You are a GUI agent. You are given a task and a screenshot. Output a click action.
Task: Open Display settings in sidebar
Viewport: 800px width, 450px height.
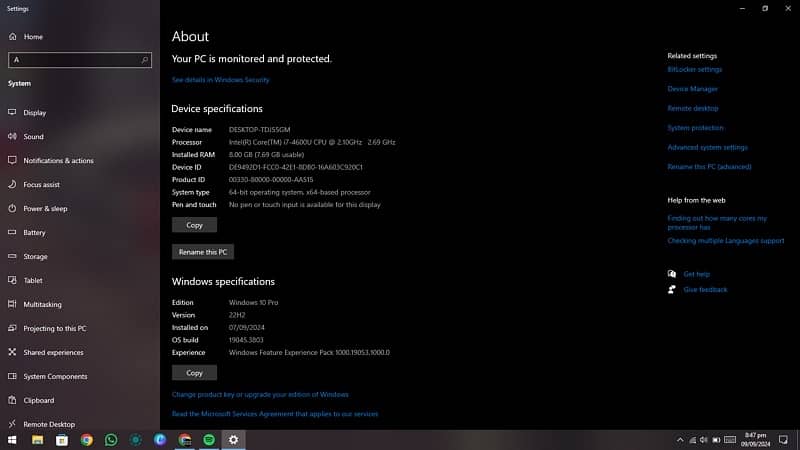(x=35, y=113)
